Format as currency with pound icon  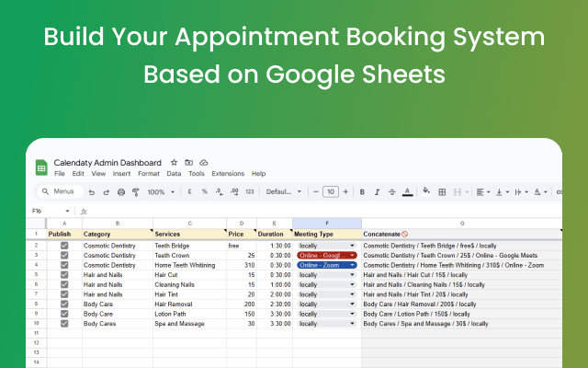pos(190,191)
